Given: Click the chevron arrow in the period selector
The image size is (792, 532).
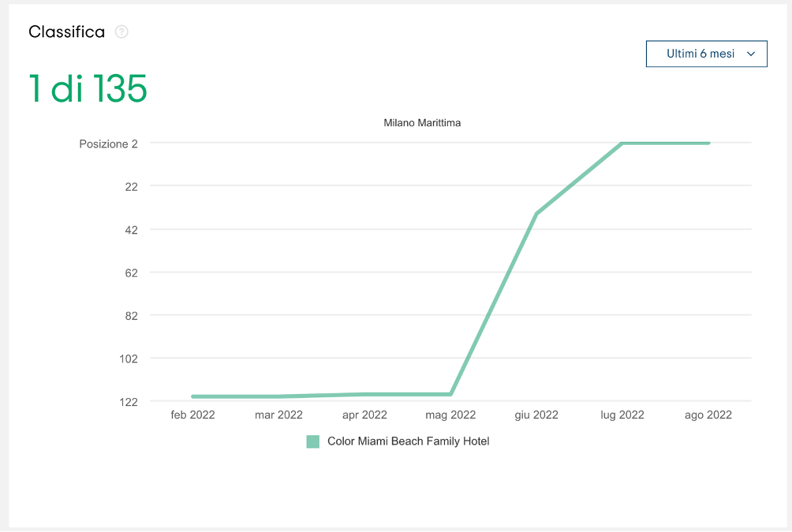Looking at the screenshot, I should coord(751,54).
